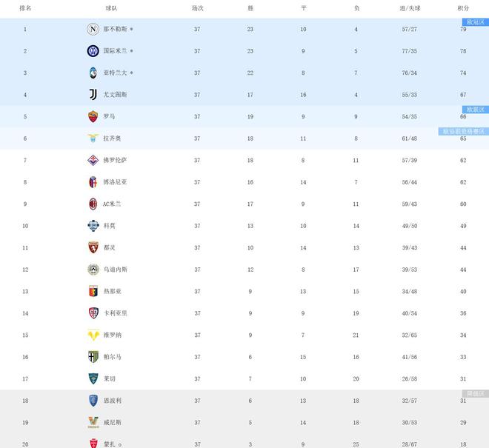
Task: Click the Atalanta (亚特兰大) team badge
Action: [x=93, y=73]
